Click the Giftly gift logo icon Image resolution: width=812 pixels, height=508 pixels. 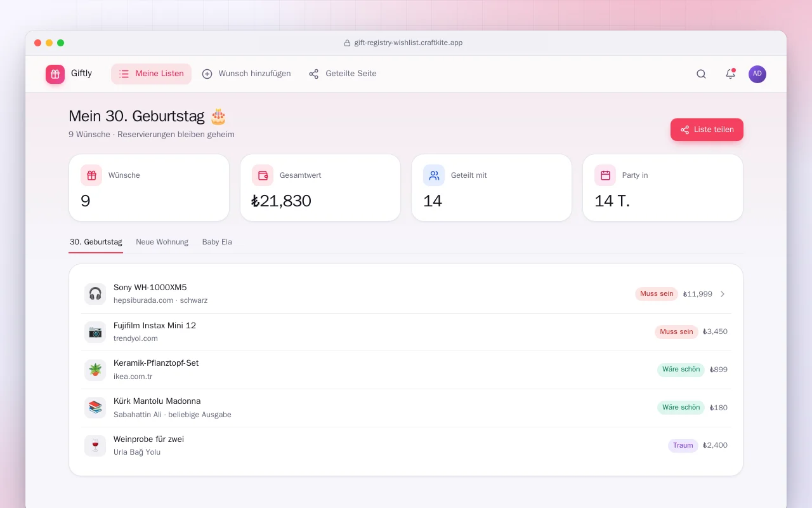pos(55,74)
